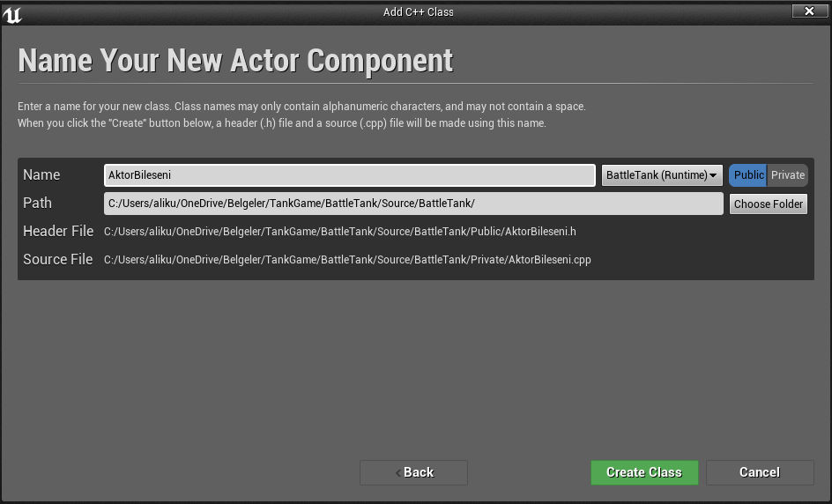The width and height of the screenshot is (832, 504).
Task: Click the Source File label
Action: 58,259
